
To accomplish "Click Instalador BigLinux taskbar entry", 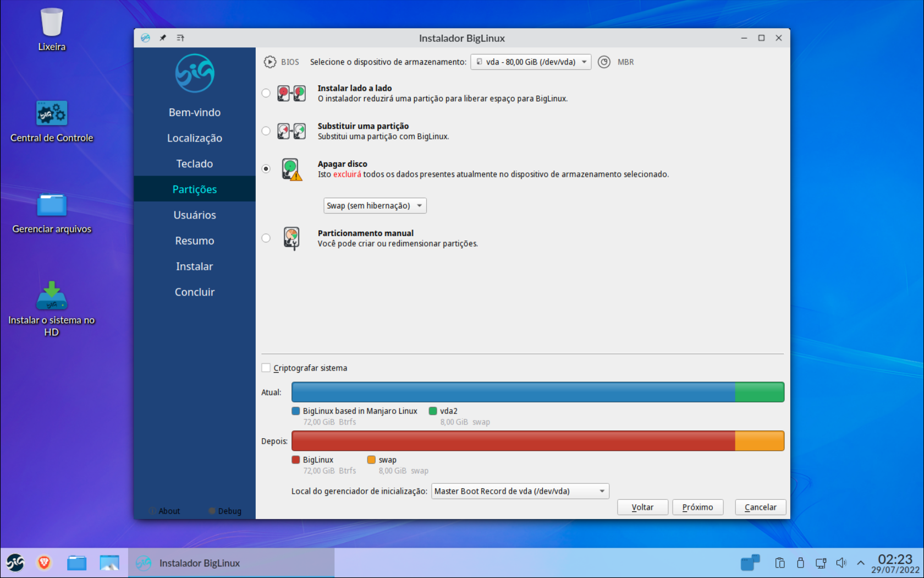I will tap(232, 563).
